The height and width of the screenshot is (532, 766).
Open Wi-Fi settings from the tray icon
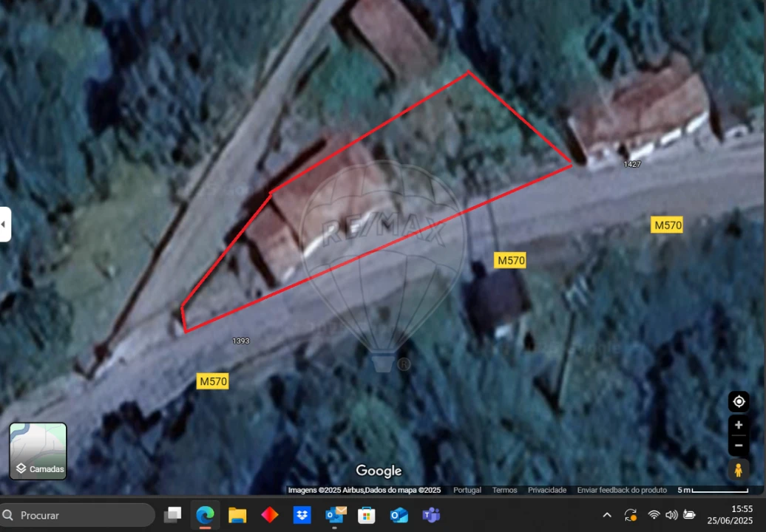pyautogui.click(x=654, y=515)
